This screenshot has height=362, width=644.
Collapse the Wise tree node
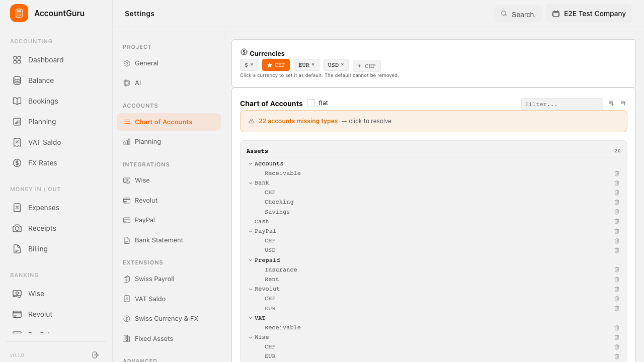tap(251, 337)
